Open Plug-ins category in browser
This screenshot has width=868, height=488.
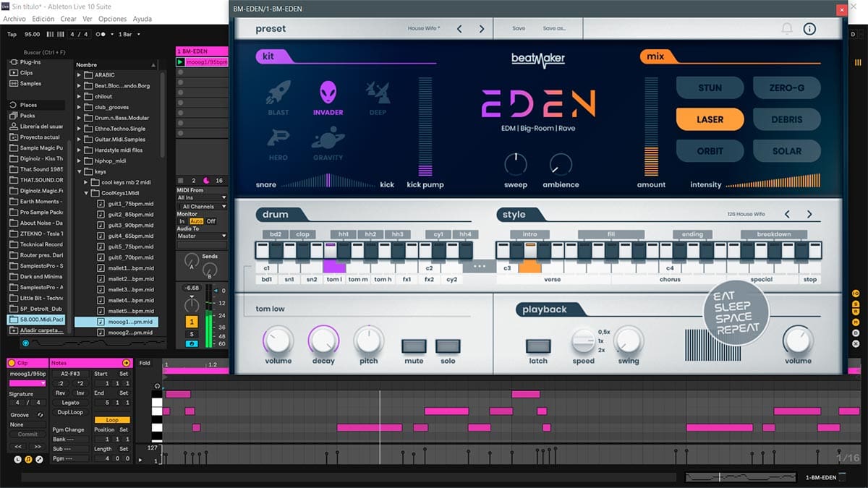[30, 62]
